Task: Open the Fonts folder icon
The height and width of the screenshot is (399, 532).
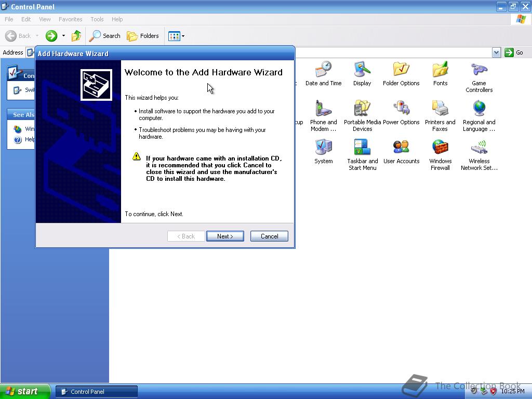Action: [440, 74]
